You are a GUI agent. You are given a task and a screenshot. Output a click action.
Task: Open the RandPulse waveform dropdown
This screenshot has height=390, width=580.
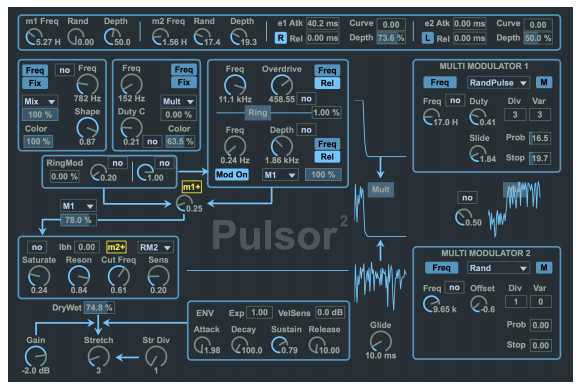[x=498, y=83]
